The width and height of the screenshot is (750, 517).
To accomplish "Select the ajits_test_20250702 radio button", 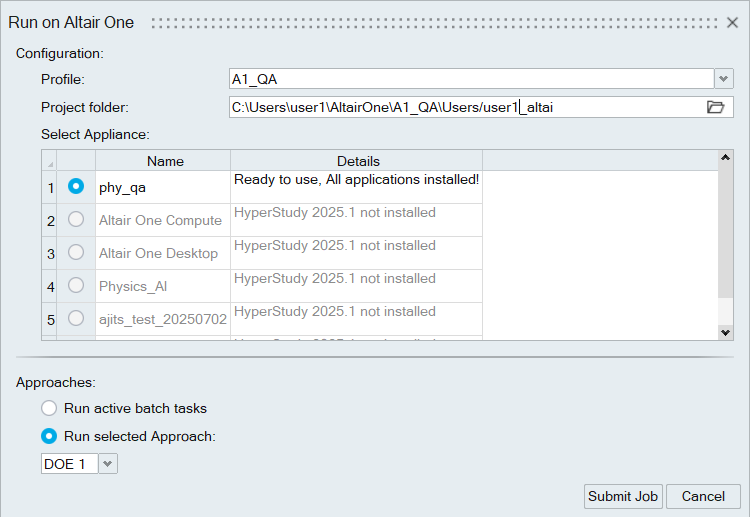I will point(75,319).
